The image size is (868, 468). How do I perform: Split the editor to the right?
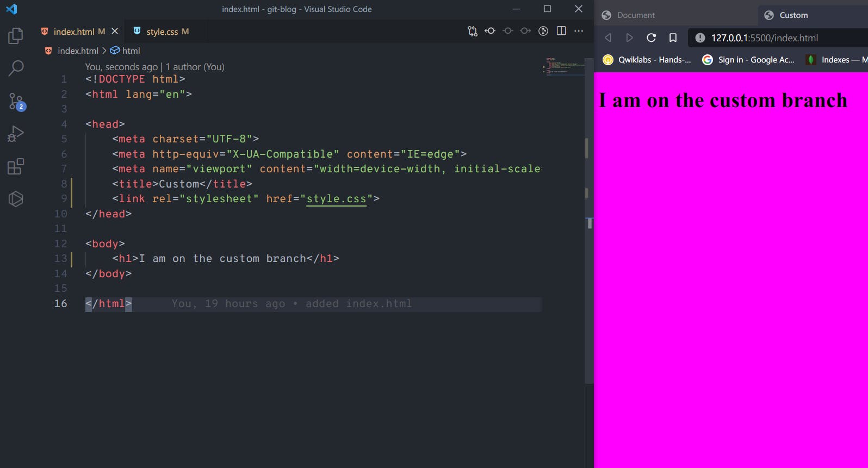click(561, 31)
